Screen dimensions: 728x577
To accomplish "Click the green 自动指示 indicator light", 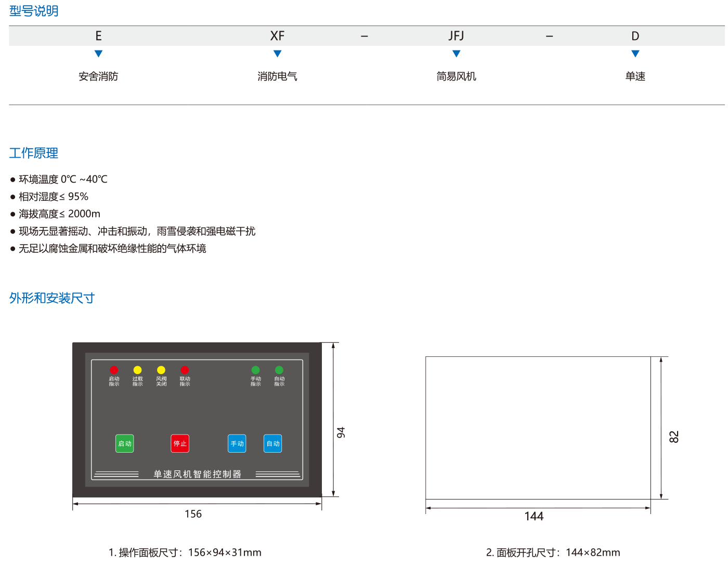I will coord(279,370).
